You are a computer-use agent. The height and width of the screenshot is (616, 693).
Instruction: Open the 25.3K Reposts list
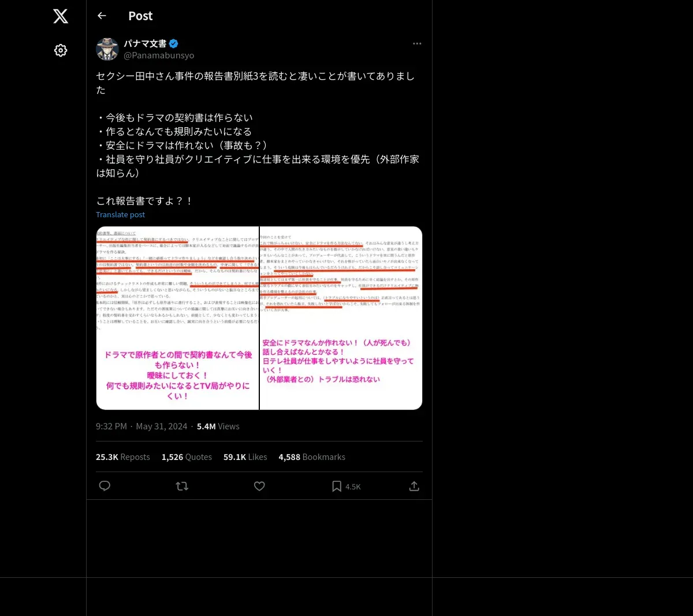123,457
